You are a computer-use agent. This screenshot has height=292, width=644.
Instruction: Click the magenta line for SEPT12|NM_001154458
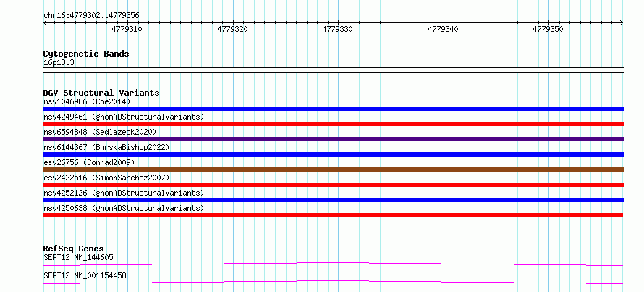point(333,282)
